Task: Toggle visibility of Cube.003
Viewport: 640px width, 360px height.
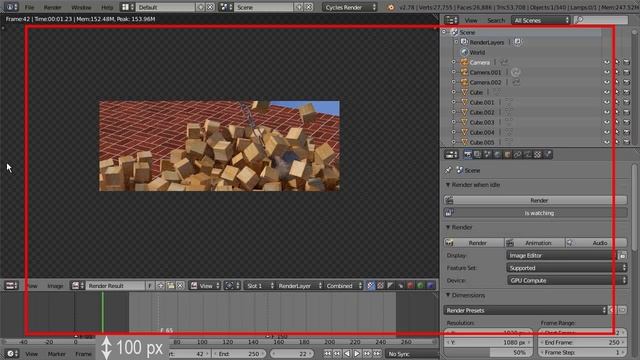Action: pos(607,122)
